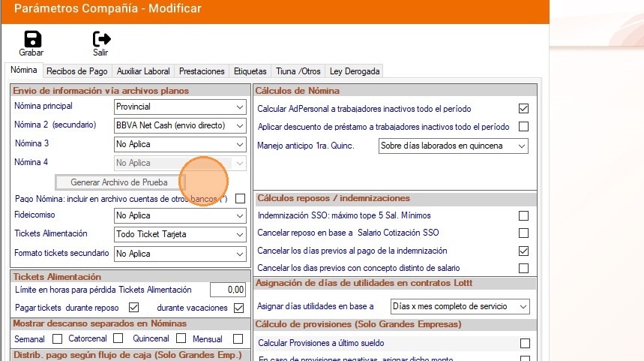644x361 pixels.
Task: Toggle Pagar tickets durante reposo checkbox
Action: [134, 308]
